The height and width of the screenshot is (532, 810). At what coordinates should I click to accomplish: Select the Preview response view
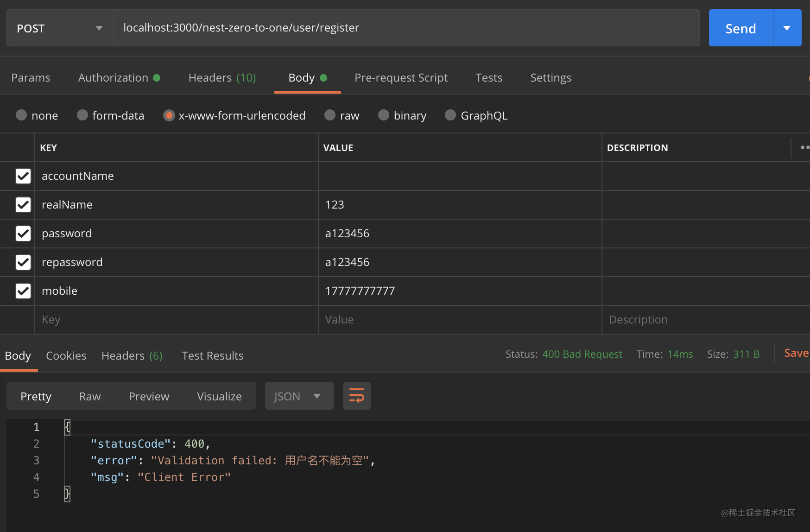click(x=149, y=396)
